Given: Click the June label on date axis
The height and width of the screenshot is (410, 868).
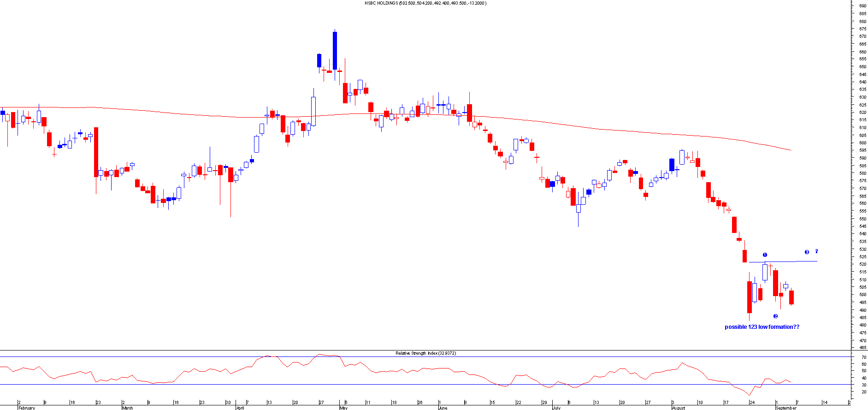Looking at the screenshot, I should [443, 408].
